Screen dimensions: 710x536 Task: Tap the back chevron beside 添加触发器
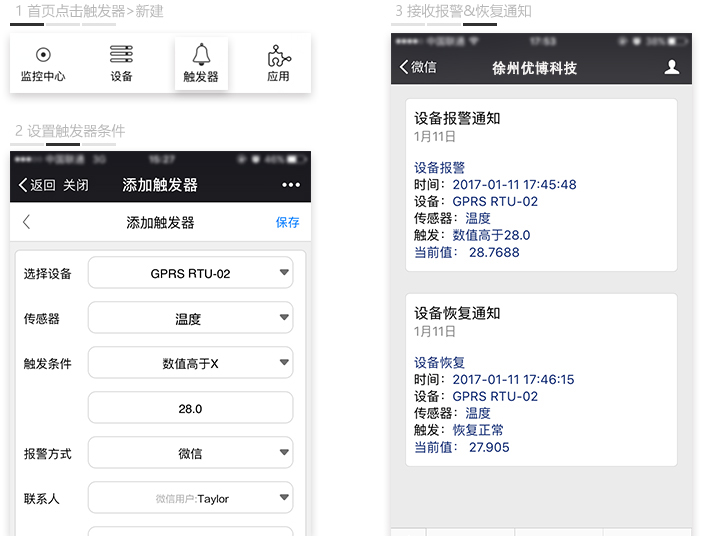click(27, 222)
